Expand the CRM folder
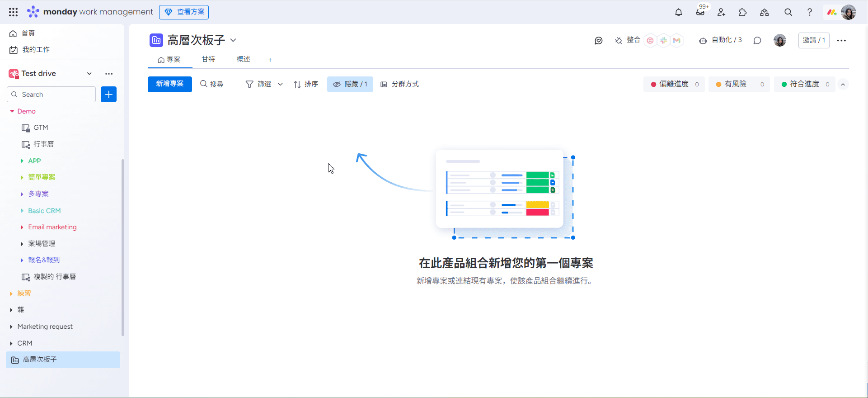The height and width of the screenshot is (398, 868). pyautogui.click(x=11, y=343)
